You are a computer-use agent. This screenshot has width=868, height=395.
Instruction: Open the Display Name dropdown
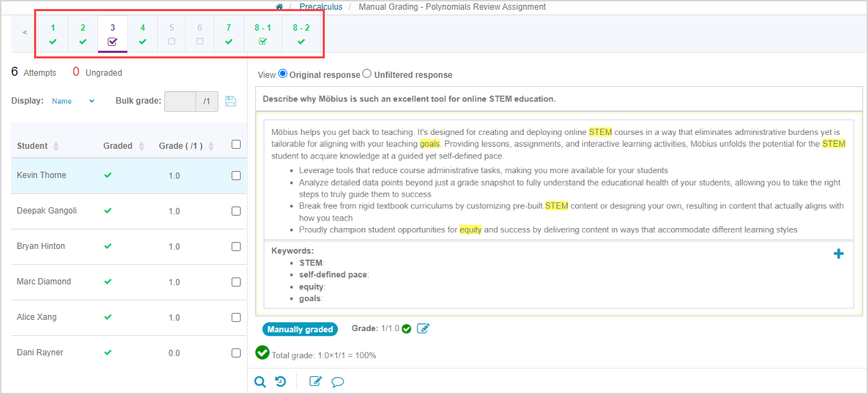pos(73,101)
